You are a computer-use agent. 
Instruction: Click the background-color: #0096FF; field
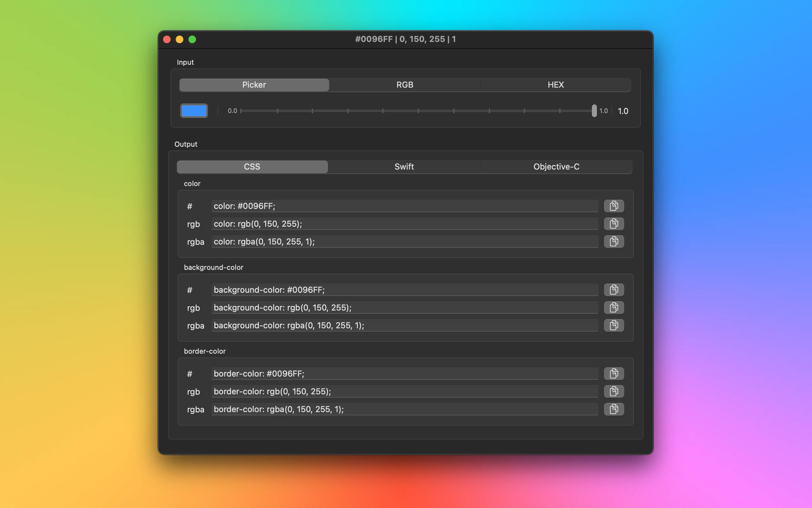405,290
